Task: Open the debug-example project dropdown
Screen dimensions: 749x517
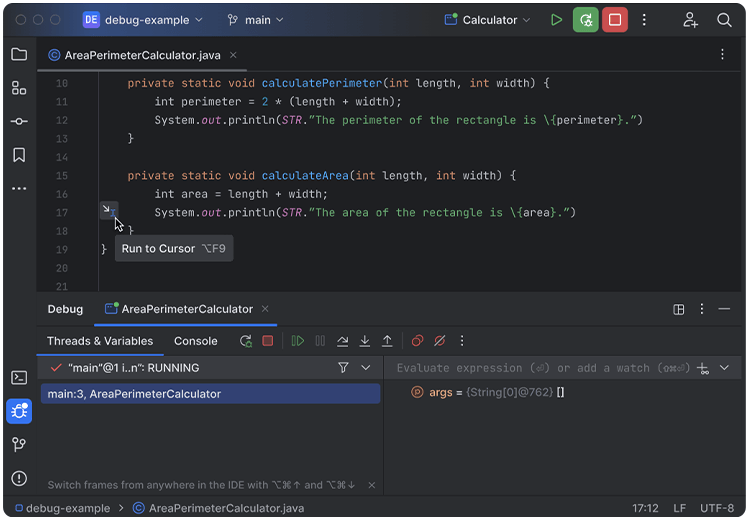Action: pyautogui.click(x=144, y=20)
